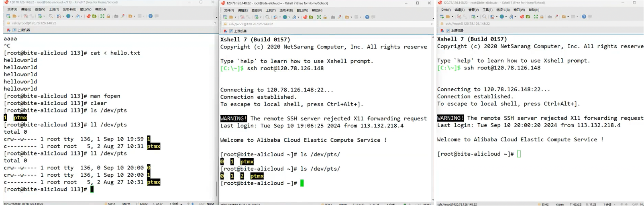The width and height of the screenshot is (644, 210).
Task: Click New Session icon in left Xshell window
Action: click(x=8, y=16)
